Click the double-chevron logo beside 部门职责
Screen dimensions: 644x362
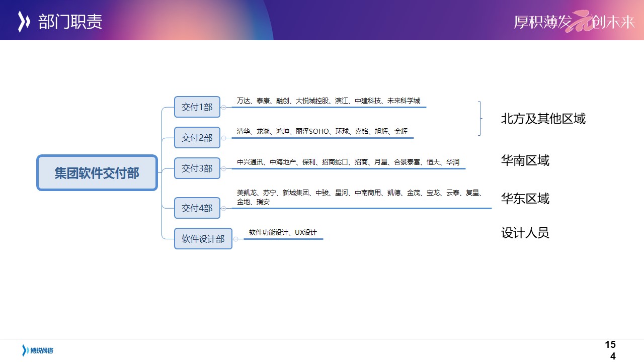tap(24, 22)
